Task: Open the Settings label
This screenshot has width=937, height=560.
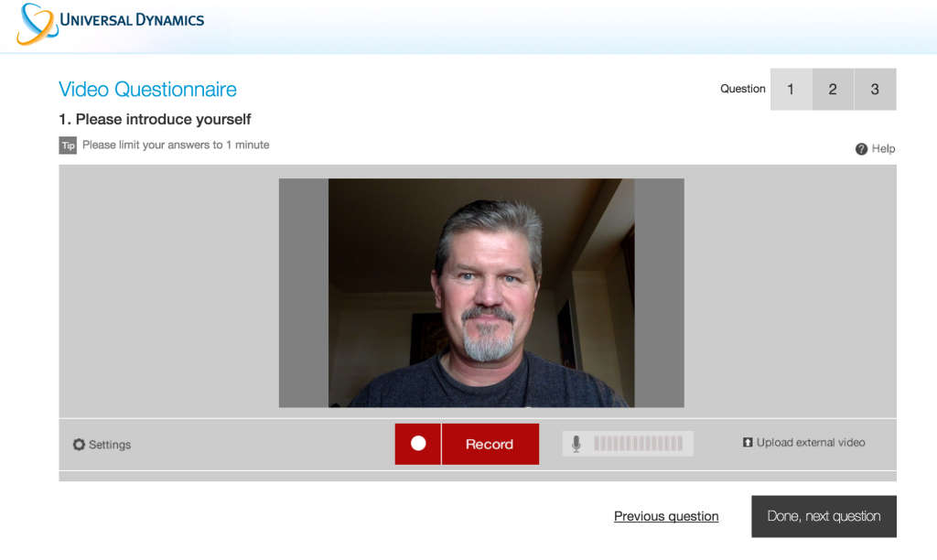Action: (x=110, y=445)
